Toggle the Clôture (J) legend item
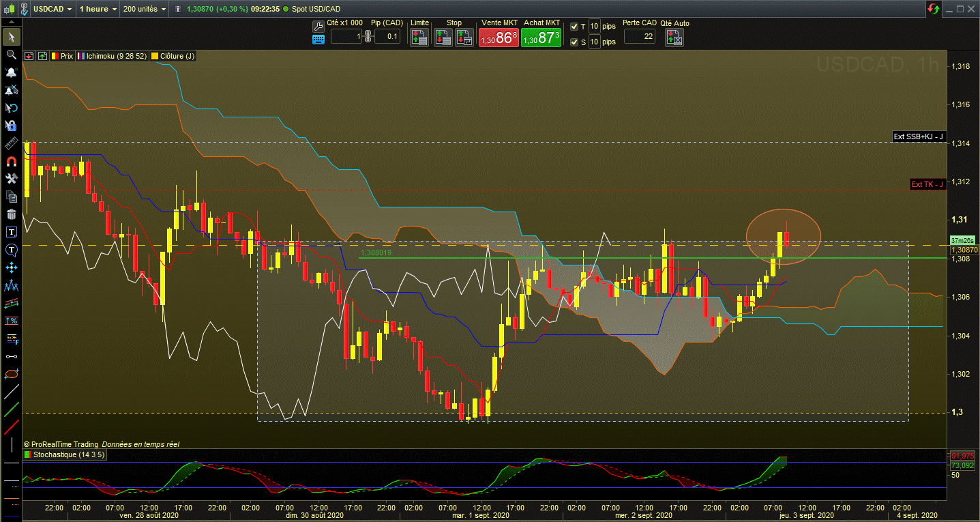The image size is (980, 522). (173, 56)
